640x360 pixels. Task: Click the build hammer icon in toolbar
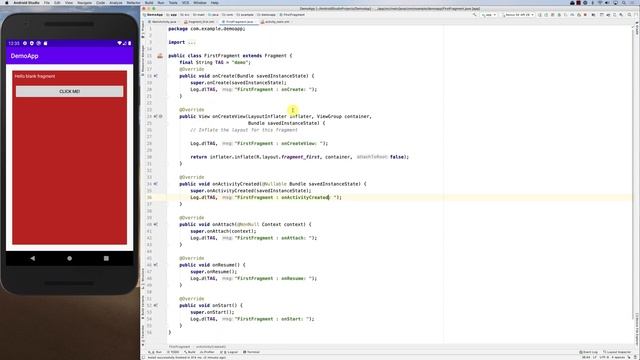tap(474, 15)
